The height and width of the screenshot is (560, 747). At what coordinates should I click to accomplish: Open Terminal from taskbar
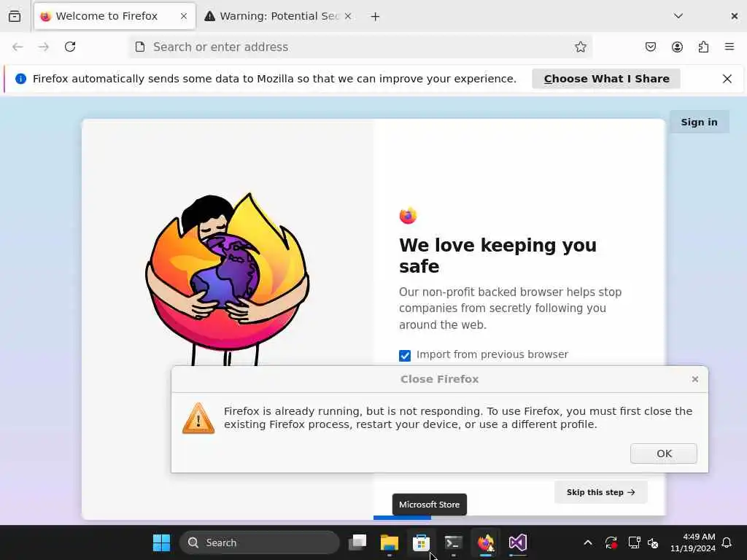[x=453, y=542]
